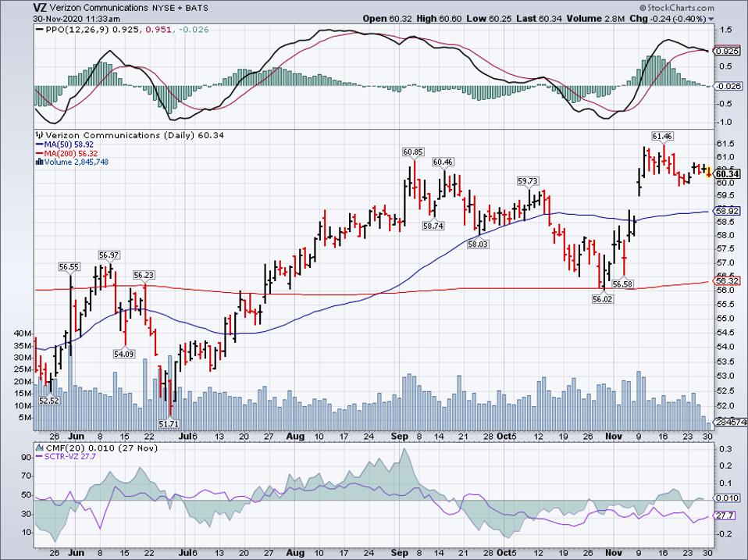Click the Low 60.25 quote field
This screenshot has height=560, width=748.
pos(489,19)
